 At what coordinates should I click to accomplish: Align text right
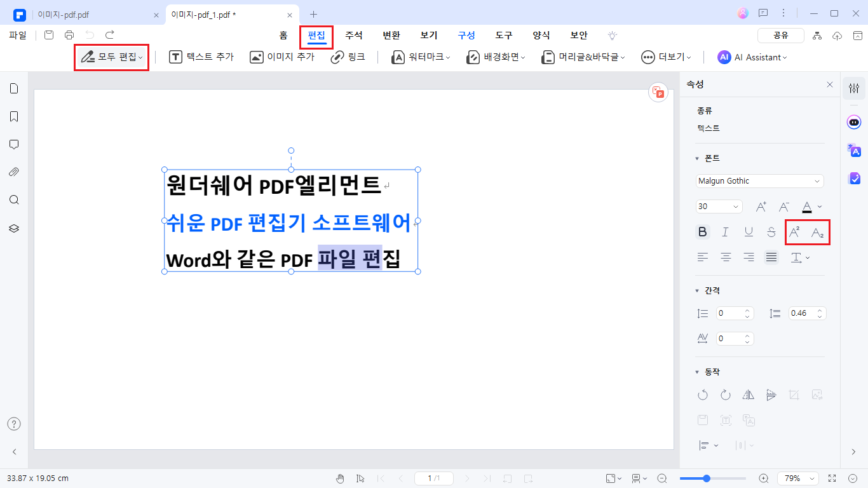click(749, 257)
